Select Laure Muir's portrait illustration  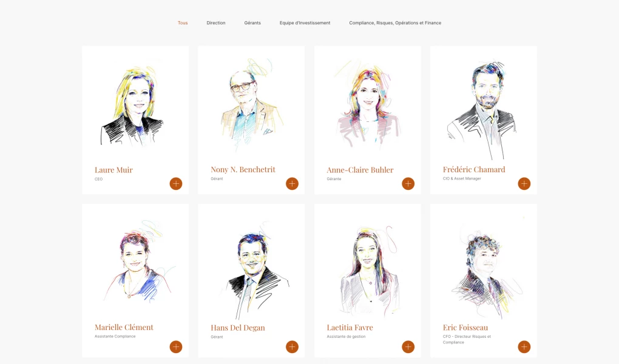132,106
